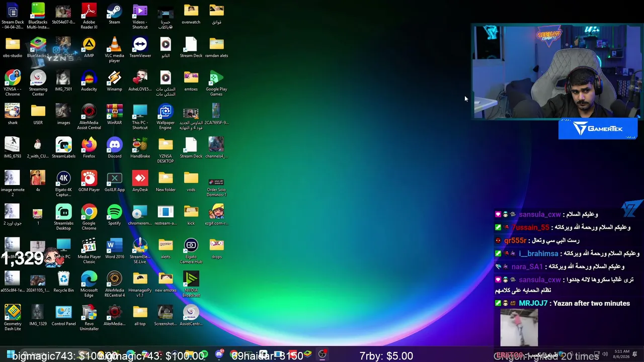Select the Word 2016 icon
The image size is (644, 362).
[114, 248]
